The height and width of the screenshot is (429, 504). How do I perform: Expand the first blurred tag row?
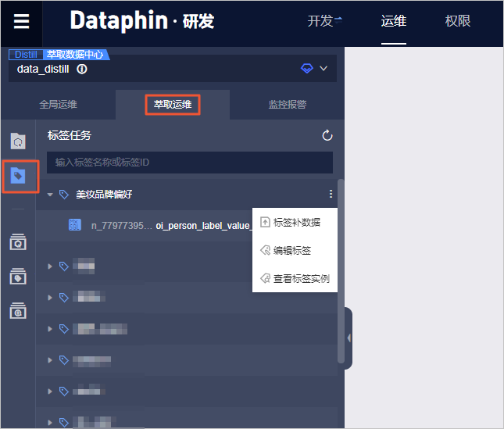tap(50, 266)
